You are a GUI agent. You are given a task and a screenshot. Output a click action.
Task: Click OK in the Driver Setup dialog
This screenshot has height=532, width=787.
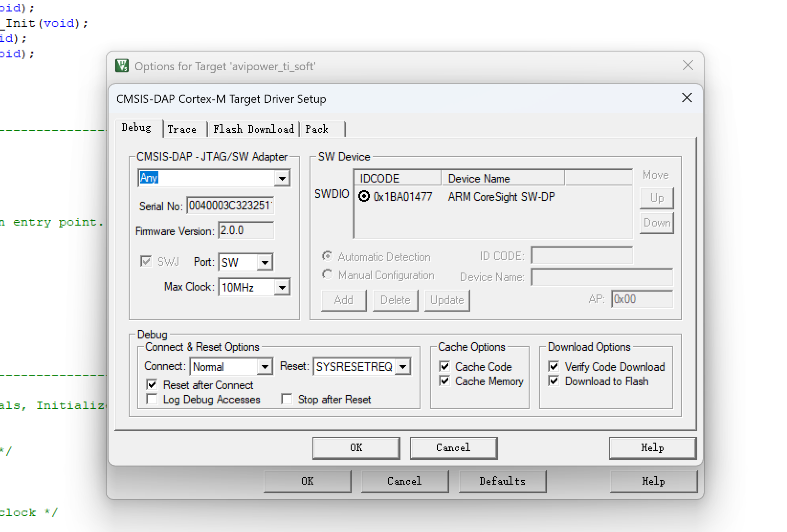pos(356,448)
